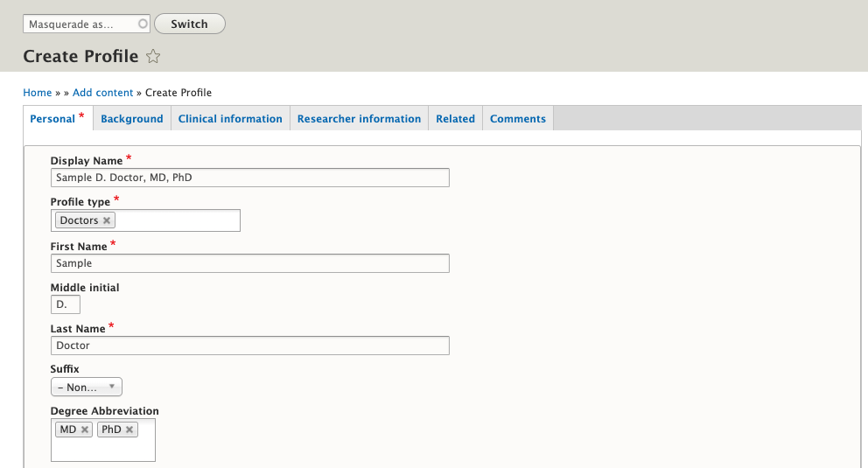Select the Personal tab
The image size is (868, 468).
pos(52,119)
